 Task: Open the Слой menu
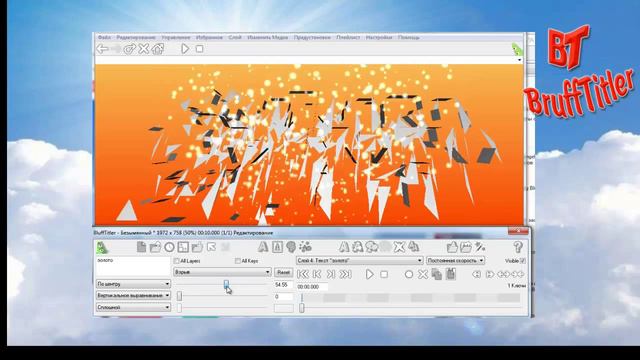235,37
